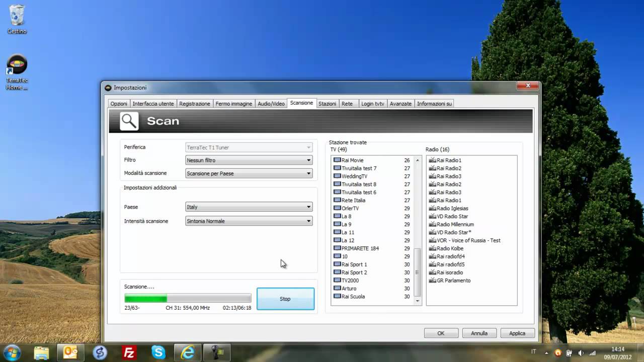Image resolution: width=644 pixels, height=362 pixels.
Task: Open the Audio/Video tab
Action: tap(271, 104)
